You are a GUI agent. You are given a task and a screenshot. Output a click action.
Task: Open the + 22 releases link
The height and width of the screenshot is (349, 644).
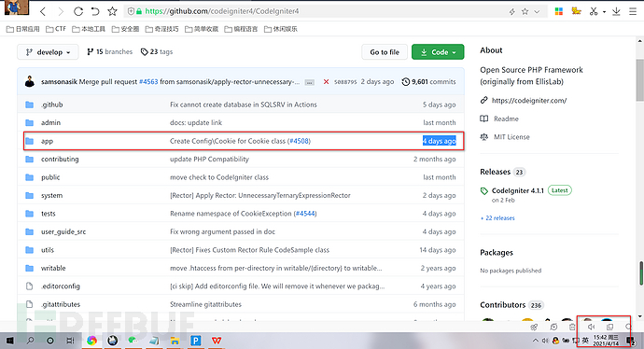coord(497,218)
